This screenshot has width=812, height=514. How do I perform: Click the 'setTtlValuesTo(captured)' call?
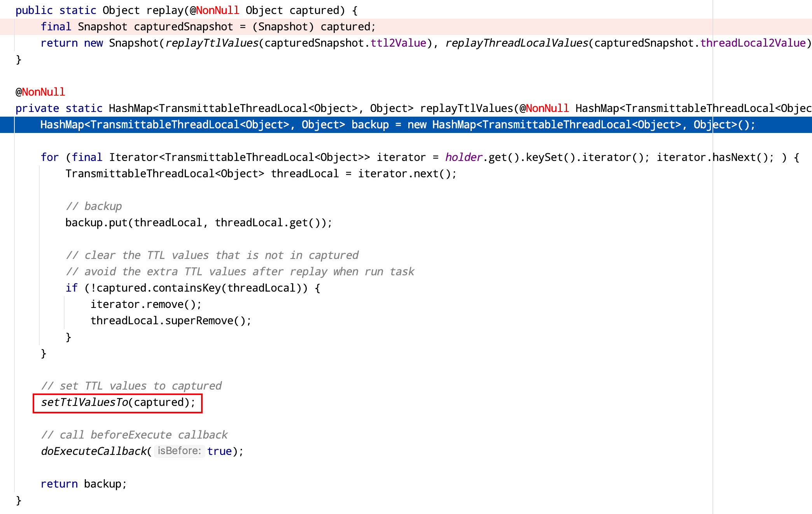(118, 402)
